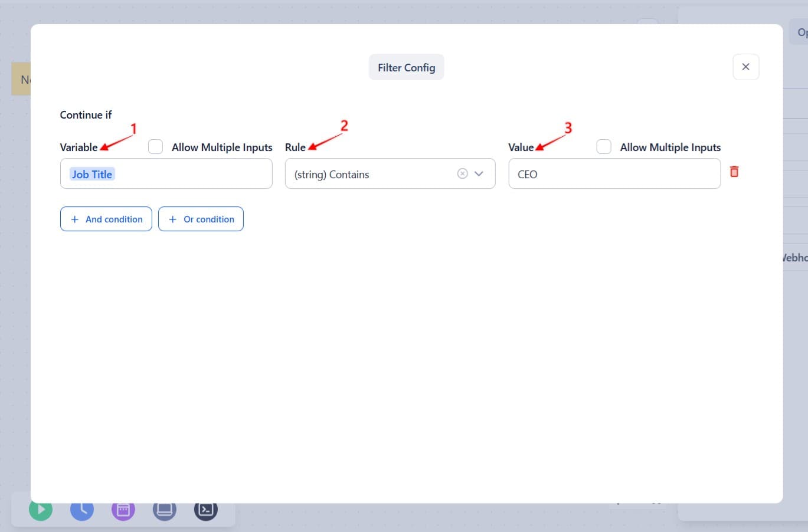Click the Filter Config title label
808x532 pixels.
(x=406, y=67)
